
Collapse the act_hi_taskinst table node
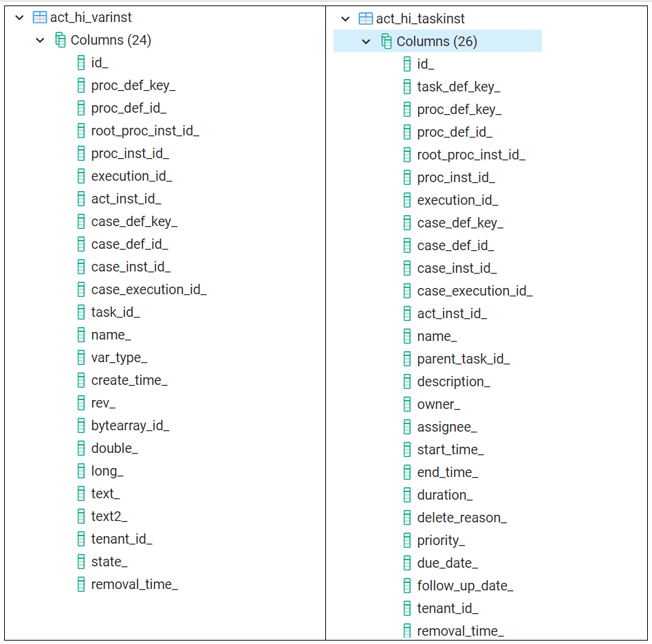point(345,17)
